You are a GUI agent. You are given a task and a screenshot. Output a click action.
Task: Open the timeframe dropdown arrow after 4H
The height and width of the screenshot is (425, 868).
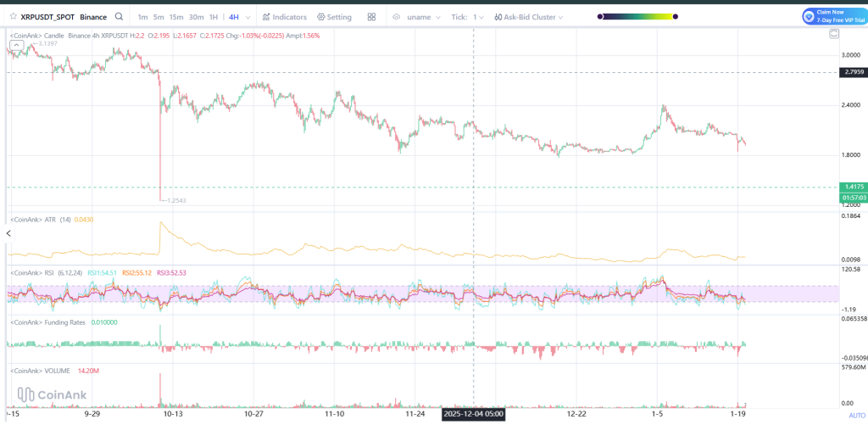[248, 17]
